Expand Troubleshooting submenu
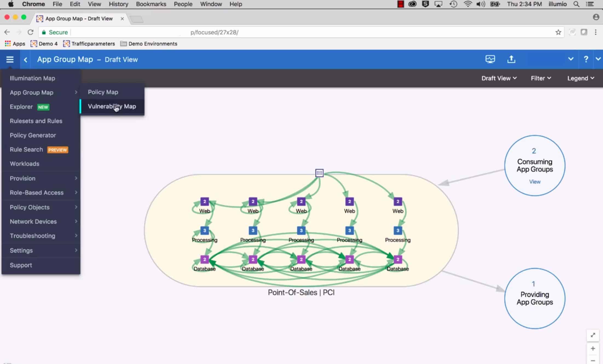The image size is (603, 364). (41, 236)
